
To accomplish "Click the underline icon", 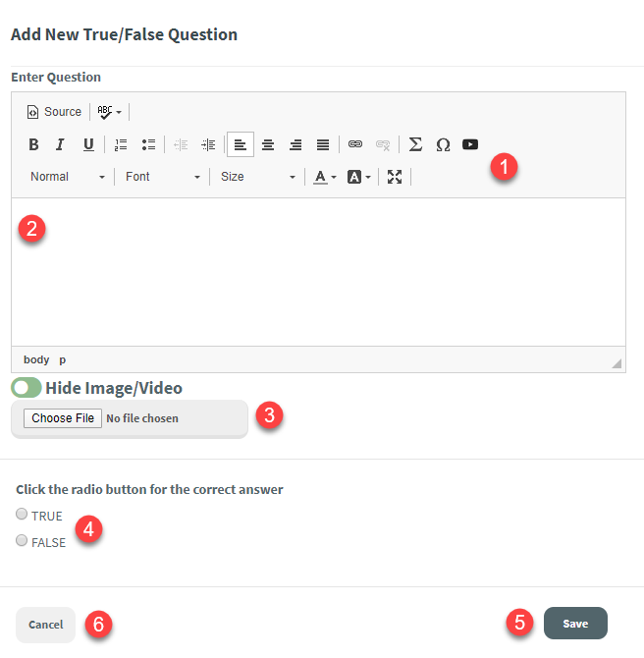I will [x=88, y=144].
